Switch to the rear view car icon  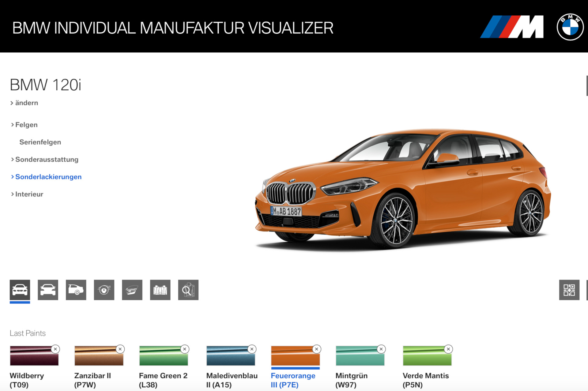click(x=48, y=290)
